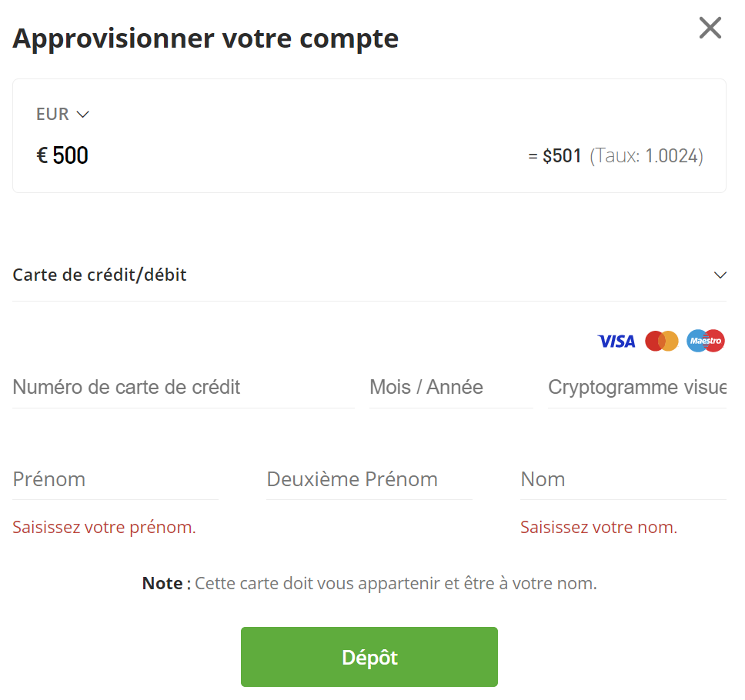Image resolution: width=745 pixels, height=700 pixels.
Task: Open the EUR currency dropdown
Action: point(63,113)
